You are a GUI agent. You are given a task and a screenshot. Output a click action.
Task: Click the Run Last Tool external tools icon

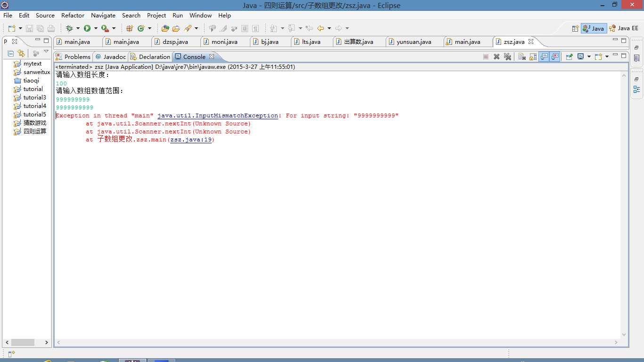click(x=105, y=29)
